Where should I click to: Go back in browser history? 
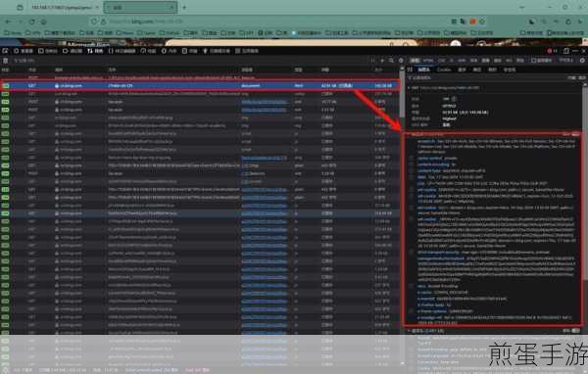[x=8, y=22]
